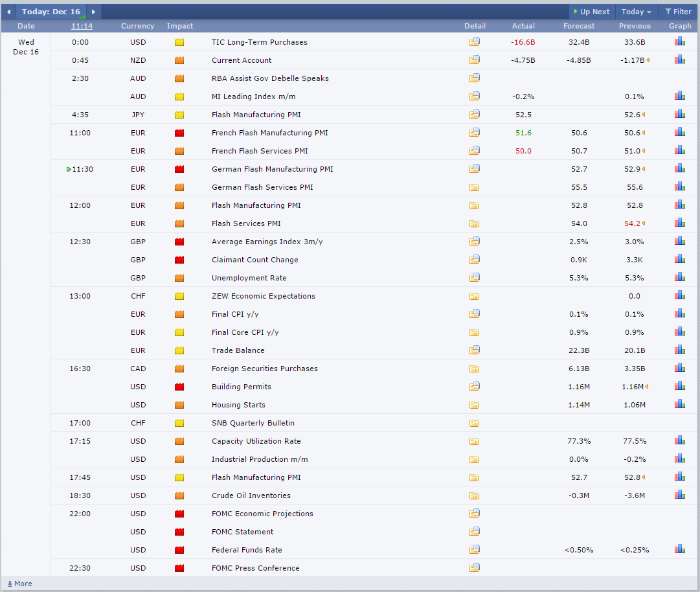
Task: Open graph for German Flash Manufacturing PMI
Action: click(679, 168)
